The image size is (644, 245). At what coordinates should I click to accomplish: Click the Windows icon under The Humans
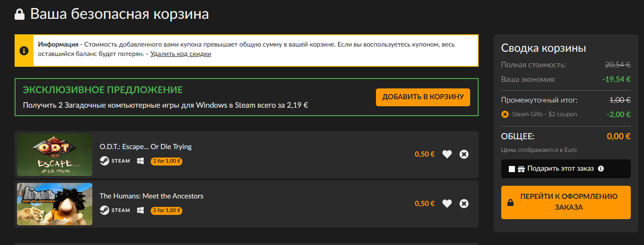pyautogui.click(x=140, y=210)
